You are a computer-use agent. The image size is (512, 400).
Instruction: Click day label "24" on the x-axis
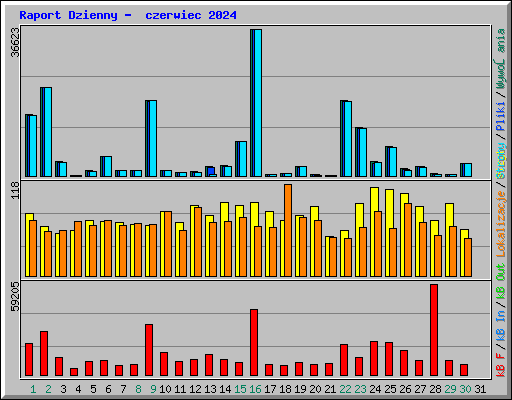tap(375, 389)
